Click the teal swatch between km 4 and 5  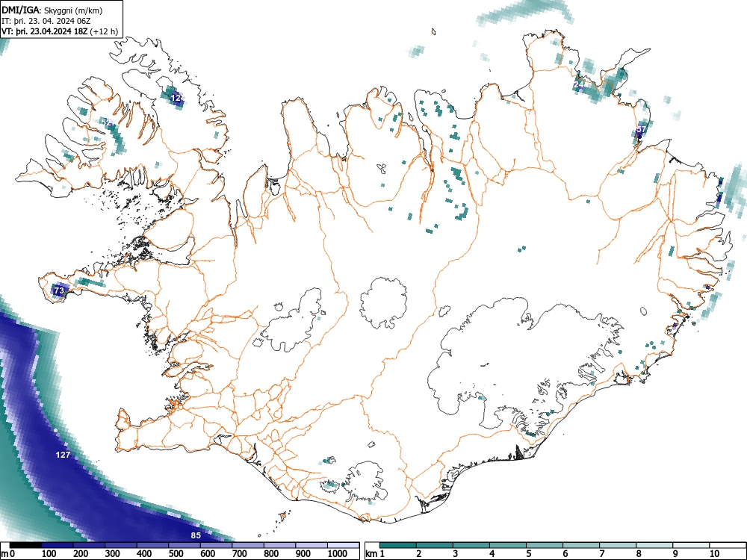pyautogui.click(x=508, y=545)
